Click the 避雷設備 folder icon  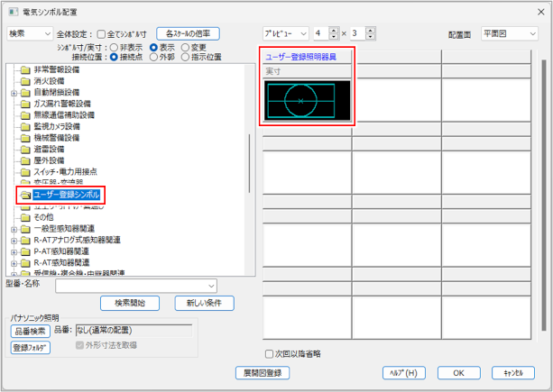[x=25, y=149]
